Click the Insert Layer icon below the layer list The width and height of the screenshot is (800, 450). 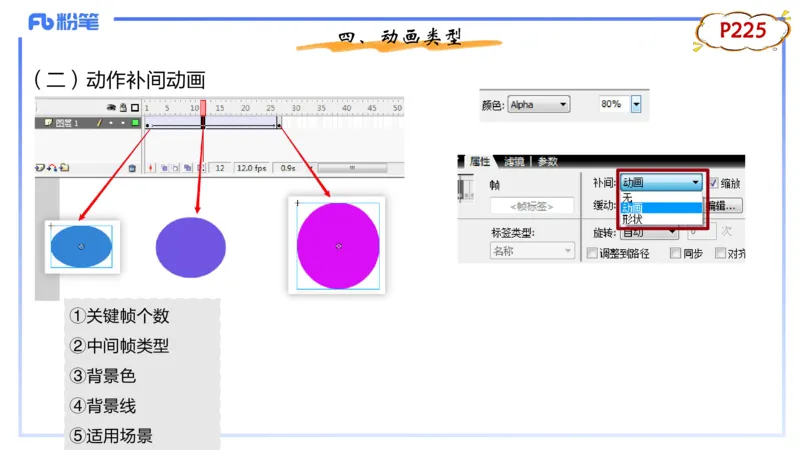40,167
